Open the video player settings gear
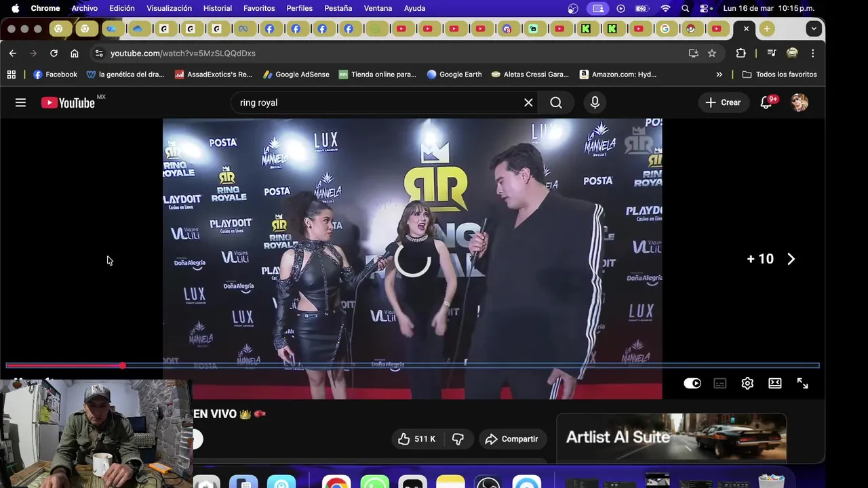The width and height of the screenshot is (868, 488). coord(747,384)
